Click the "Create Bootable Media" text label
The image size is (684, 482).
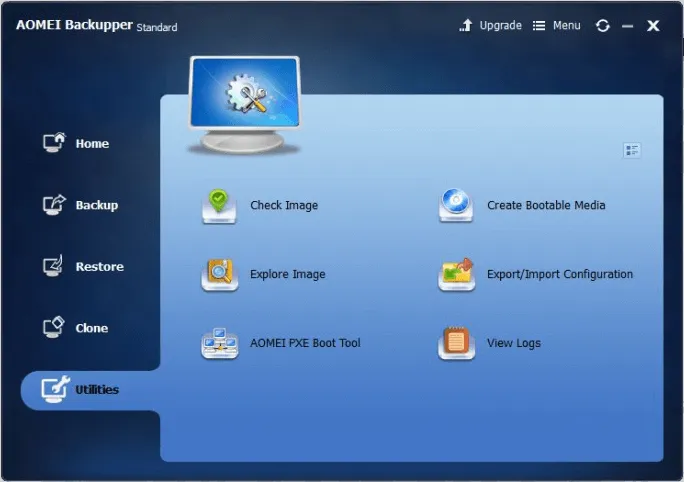coord(546,205)
